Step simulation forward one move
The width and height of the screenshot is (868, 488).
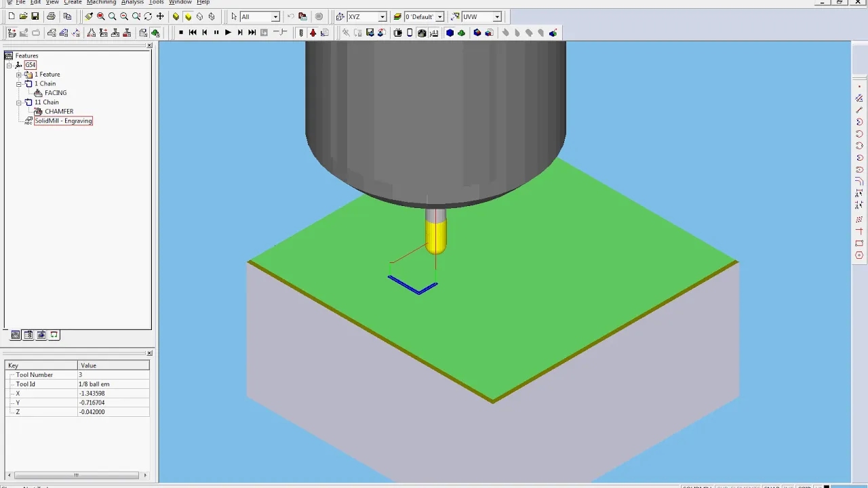point(240,33)
